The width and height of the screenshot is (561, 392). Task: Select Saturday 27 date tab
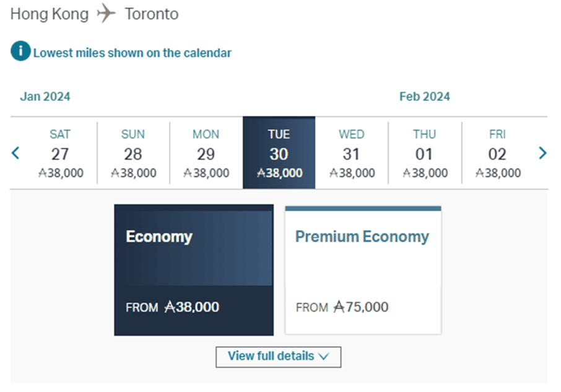click(60, 154)
